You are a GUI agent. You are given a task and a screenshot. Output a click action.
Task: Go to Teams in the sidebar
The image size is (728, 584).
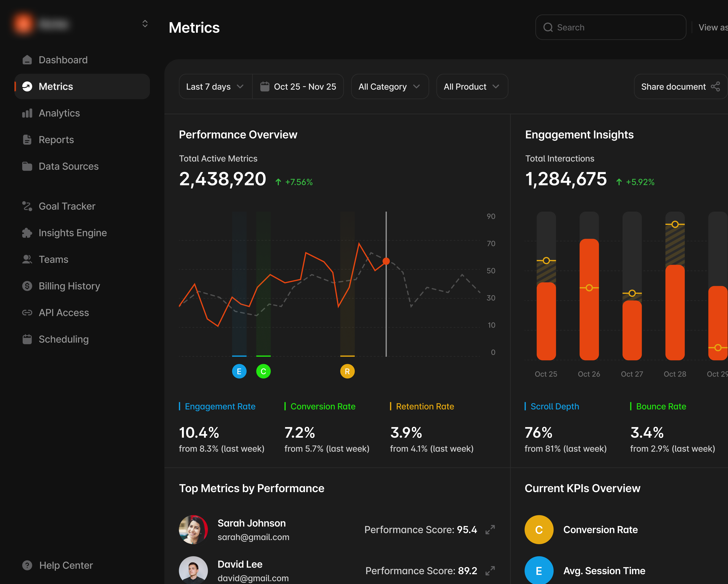[x=53, y=259]
